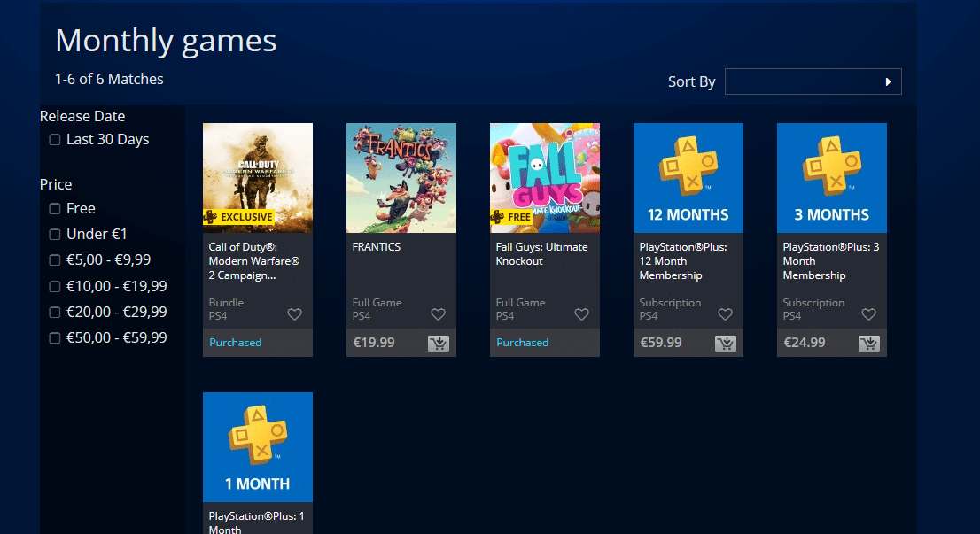The height and width of the screenshot is (534, 980).
Task: Wishlist the 3 Month Membership heart icon
Action: point(868,314)
